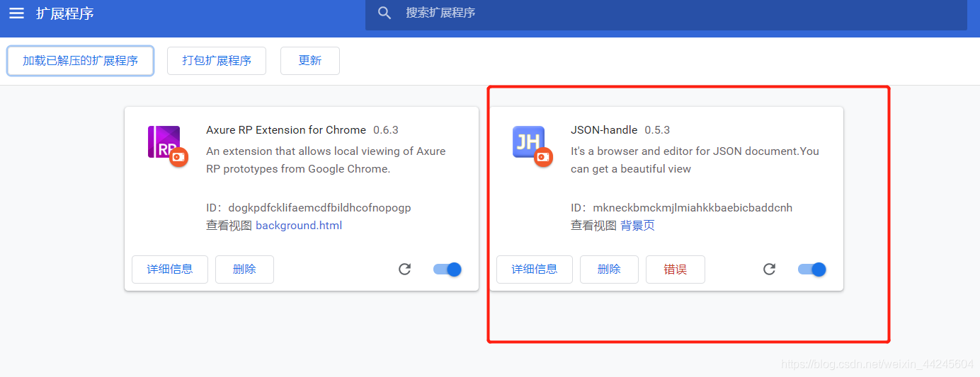Click 删除 for Axure RP Extension
Viewport: 980px width, 377px height.
(244, 269)
